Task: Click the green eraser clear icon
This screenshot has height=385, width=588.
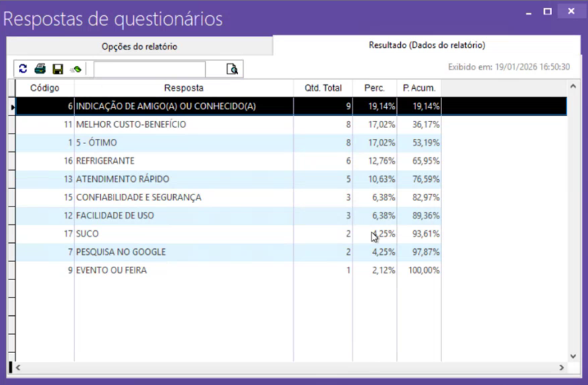Action: 76,69
